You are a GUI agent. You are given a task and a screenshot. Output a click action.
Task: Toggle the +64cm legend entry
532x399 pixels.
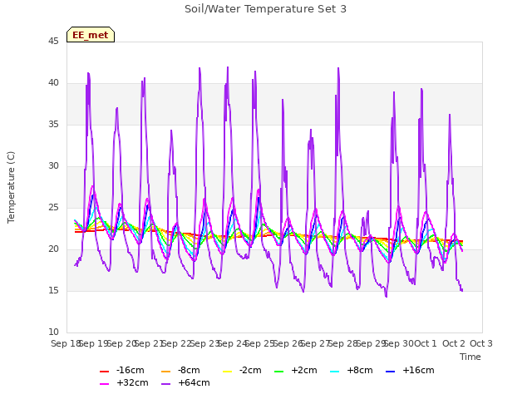[x=185, y=382]
